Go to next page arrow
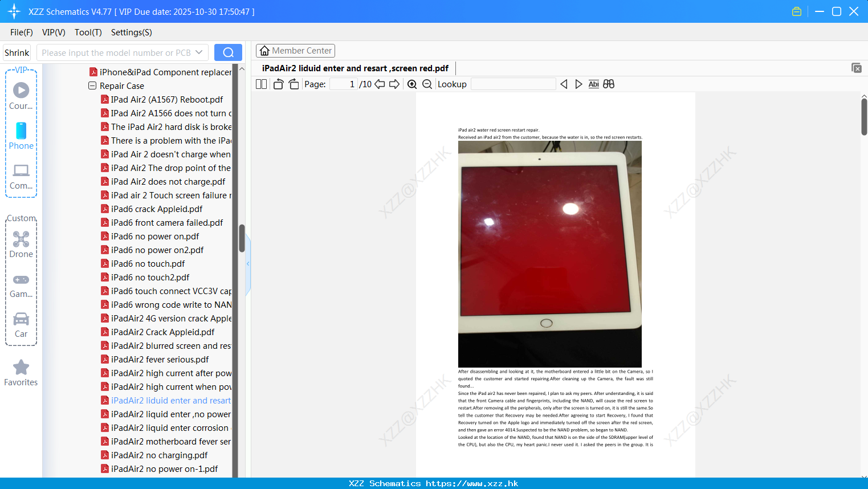 point(394,84)
